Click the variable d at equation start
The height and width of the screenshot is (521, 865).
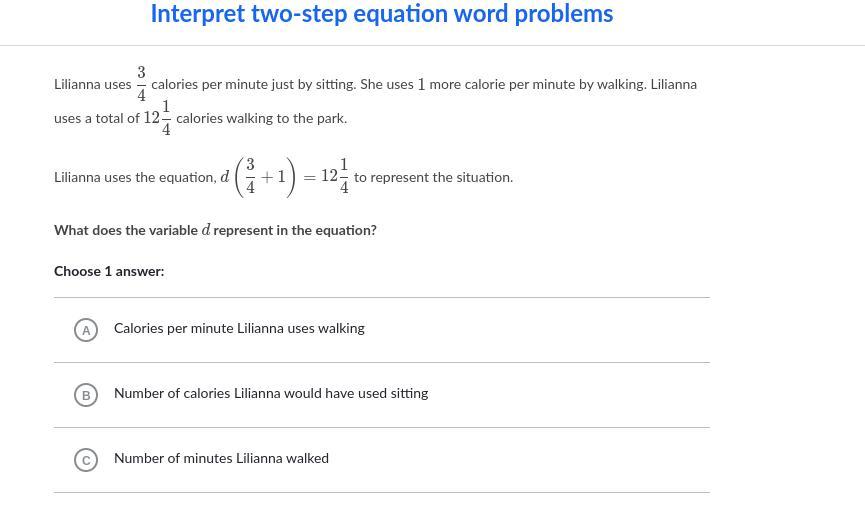pyautogui.click(x=225, y=177)
